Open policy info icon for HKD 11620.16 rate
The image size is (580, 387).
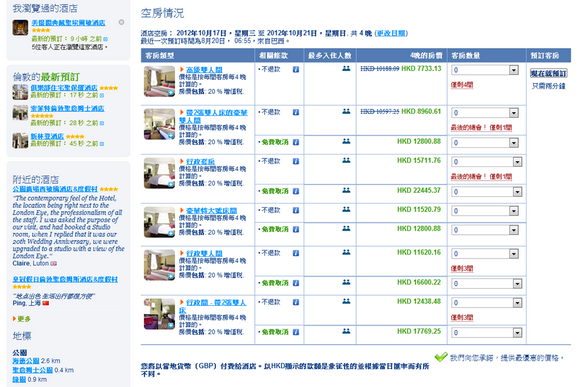(296, 253)
